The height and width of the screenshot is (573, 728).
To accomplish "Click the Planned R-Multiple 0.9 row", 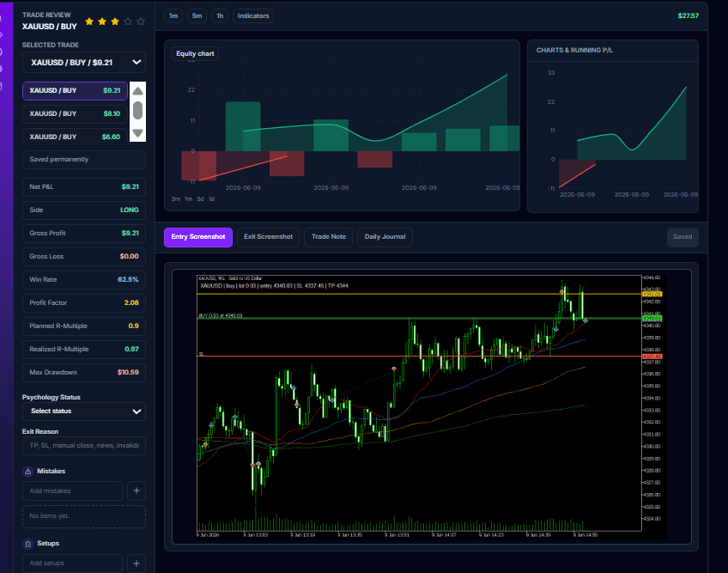I will [x=84, y=326].
